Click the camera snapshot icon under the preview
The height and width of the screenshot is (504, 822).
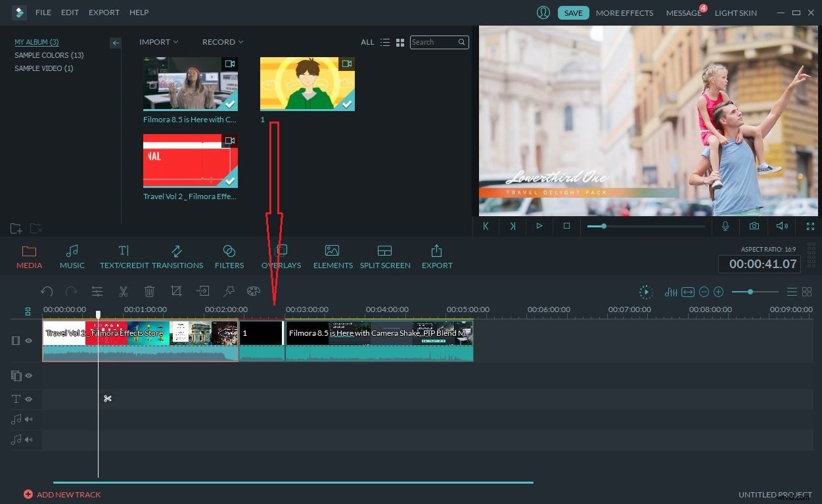click(x=754, y=226)
